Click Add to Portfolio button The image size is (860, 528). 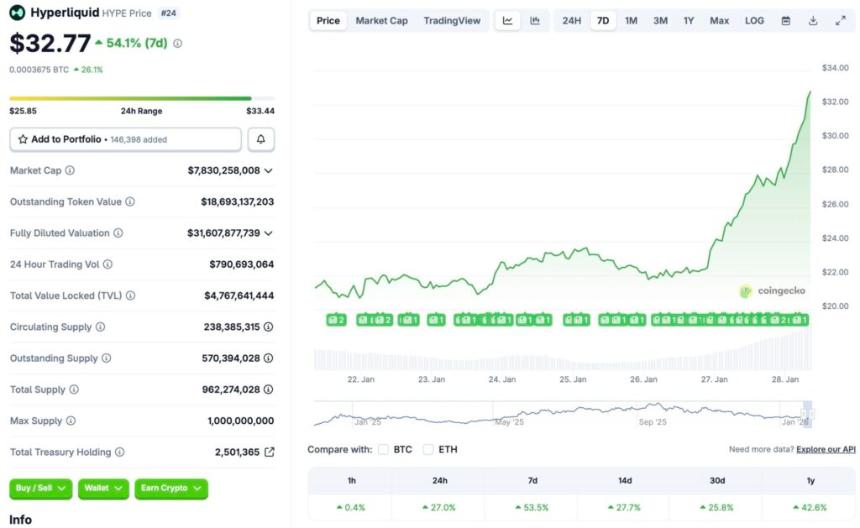click(125, 140)
